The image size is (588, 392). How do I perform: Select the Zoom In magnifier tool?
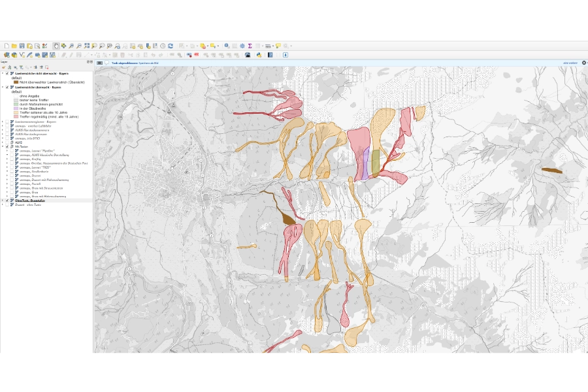click(71, 46)
